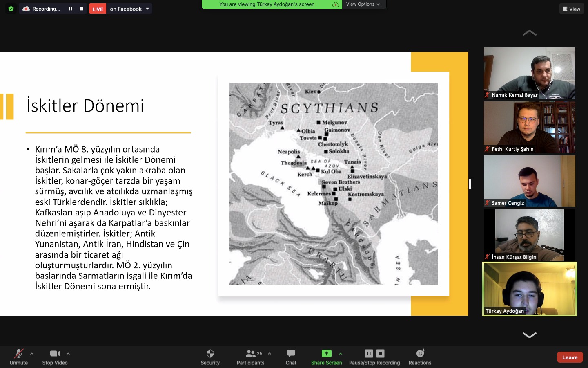Pause recording from the top bar
This screenshot has width=588, height=368.
tap(70, 9)
